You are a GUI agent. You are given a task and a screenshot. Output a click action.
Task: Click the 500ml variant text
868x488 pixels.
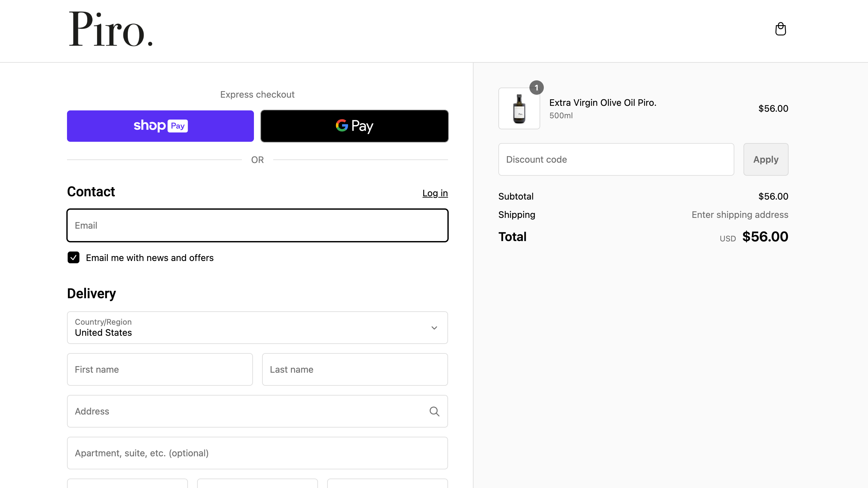point(561,116)
